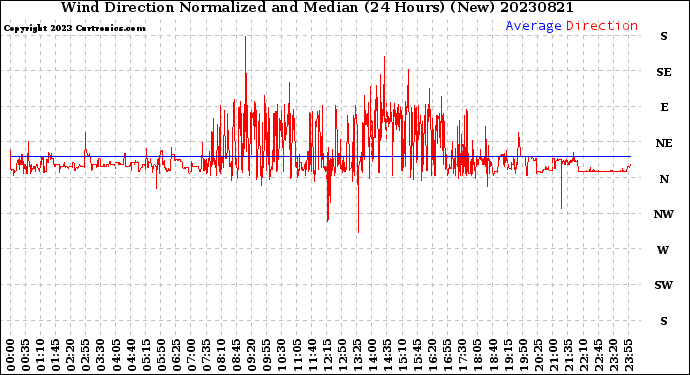
Task: Click the E direction axis label
Action: (664, 107)
